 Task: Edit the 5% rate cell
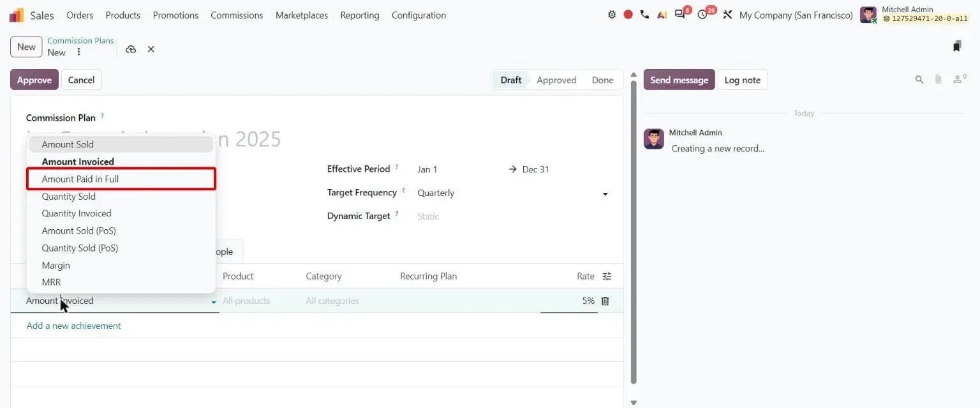[x=568, y=301]
